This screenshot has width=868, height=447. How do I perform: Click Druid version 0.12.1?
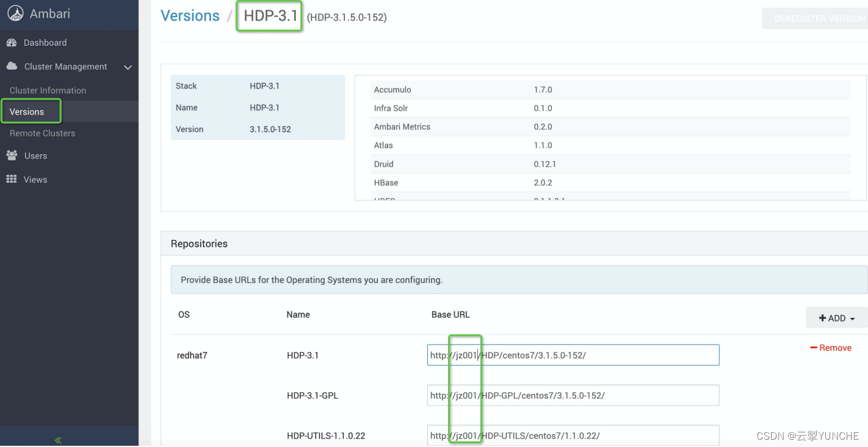tap(545, 164)
